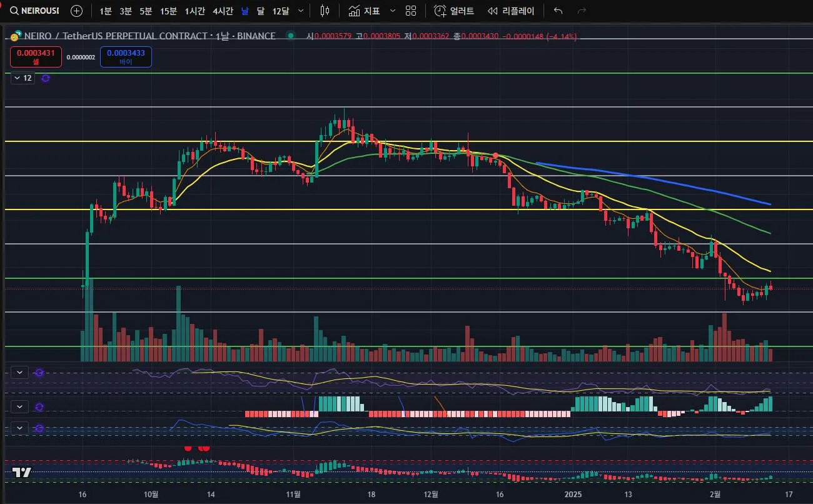
Task: Click the purple icon beside the 12 toggle
Action: point(45,78)
